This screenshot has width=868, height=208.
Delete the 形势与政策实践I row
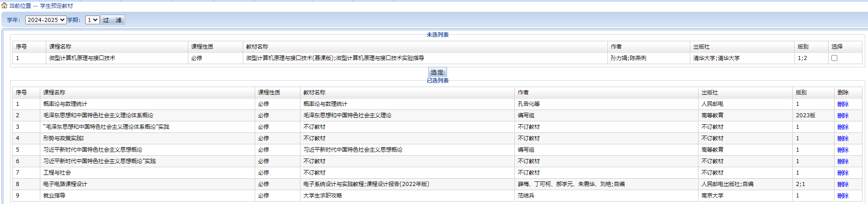tap(843, 138)
